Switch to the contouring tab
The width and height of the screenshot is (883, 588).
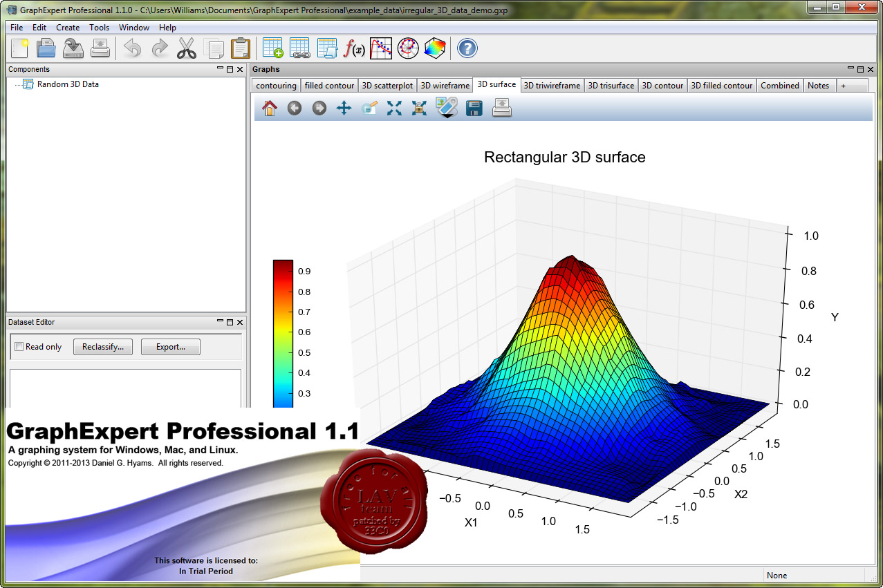click(276, 86)
